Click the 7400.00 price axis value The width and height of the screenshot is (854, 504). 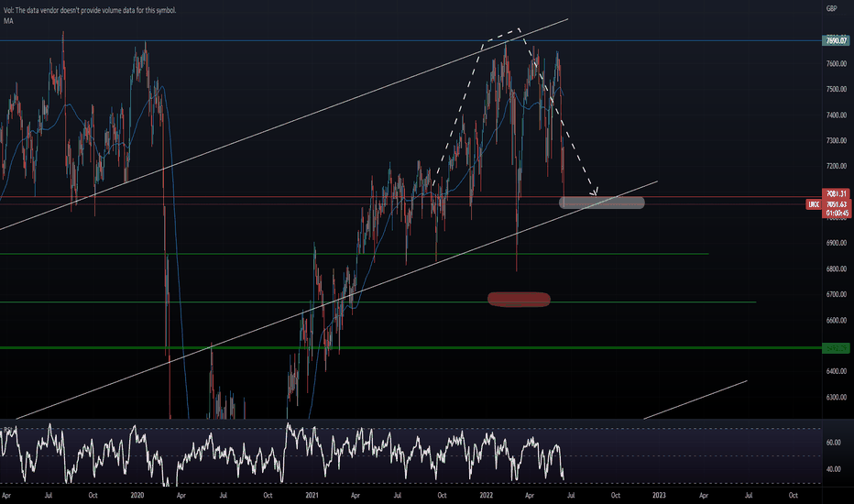point(836,115)
